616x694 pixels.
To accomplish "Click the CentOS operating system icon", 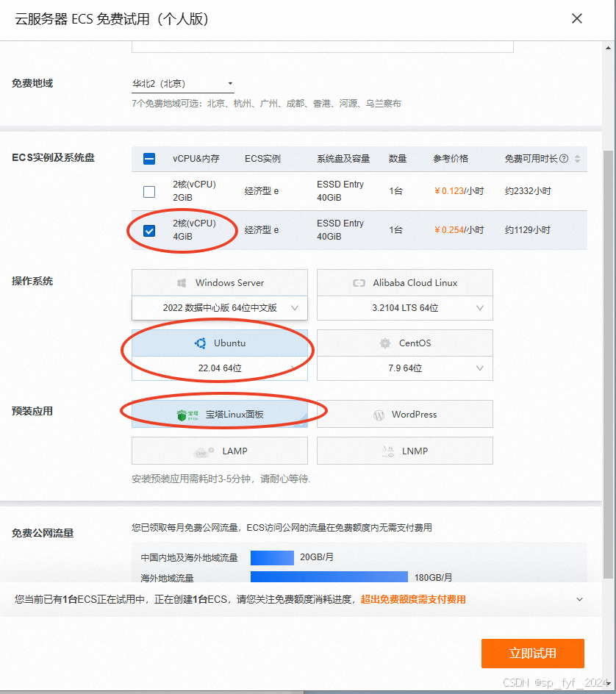I will [384, 343].
